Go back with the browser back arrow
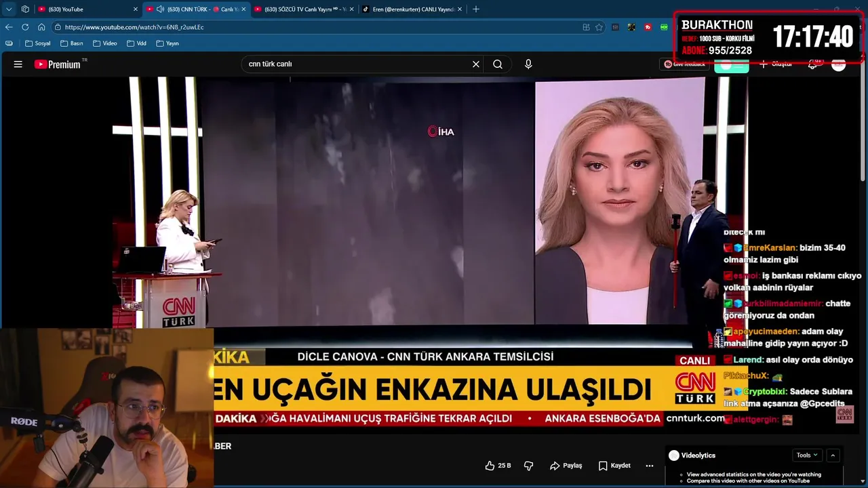The height and width of the screenshot is (488, 868). point(9,27)
